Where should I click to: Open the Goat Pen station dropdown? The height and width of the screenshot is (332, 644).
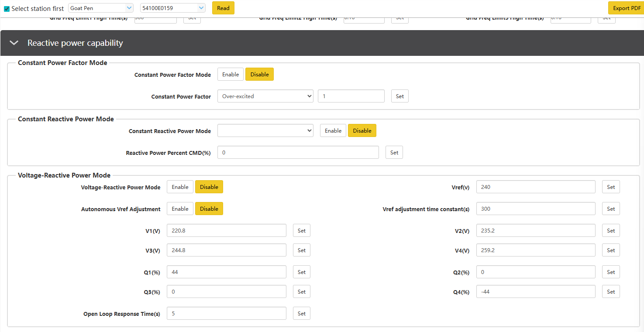click(101, 8)
